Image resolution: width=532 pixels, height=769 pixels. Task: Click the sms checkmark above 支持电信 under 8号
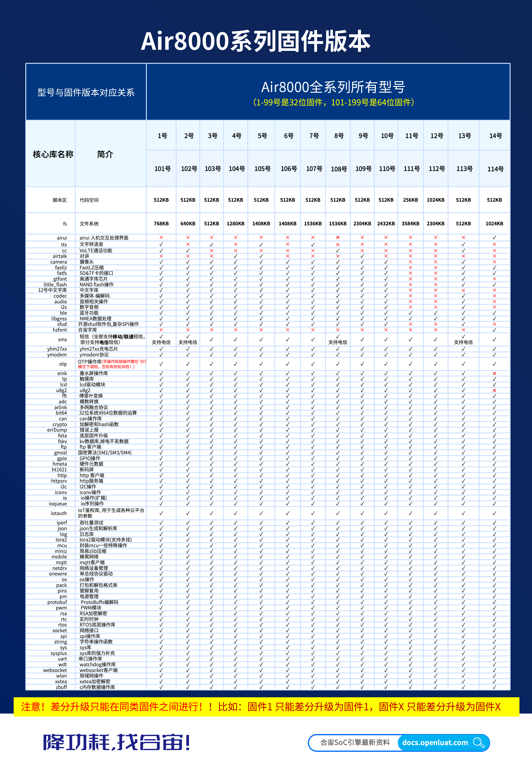pos(338,336)
